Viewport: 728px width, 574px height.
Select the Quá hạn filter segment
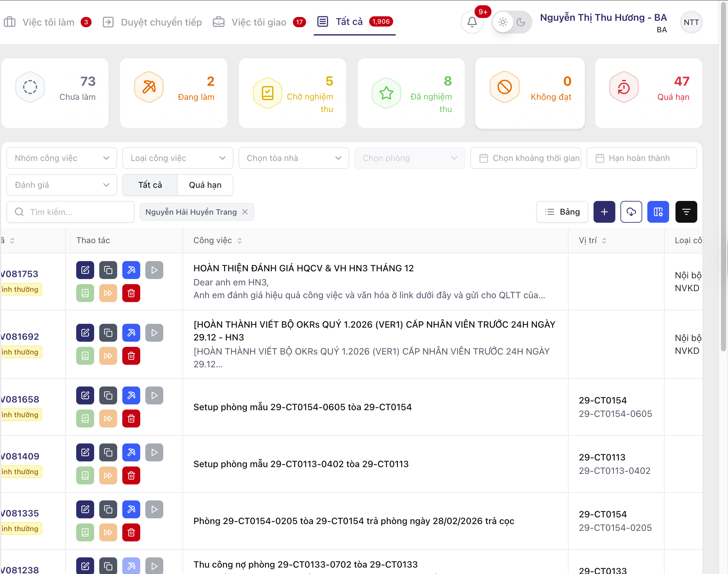[205, 185]
